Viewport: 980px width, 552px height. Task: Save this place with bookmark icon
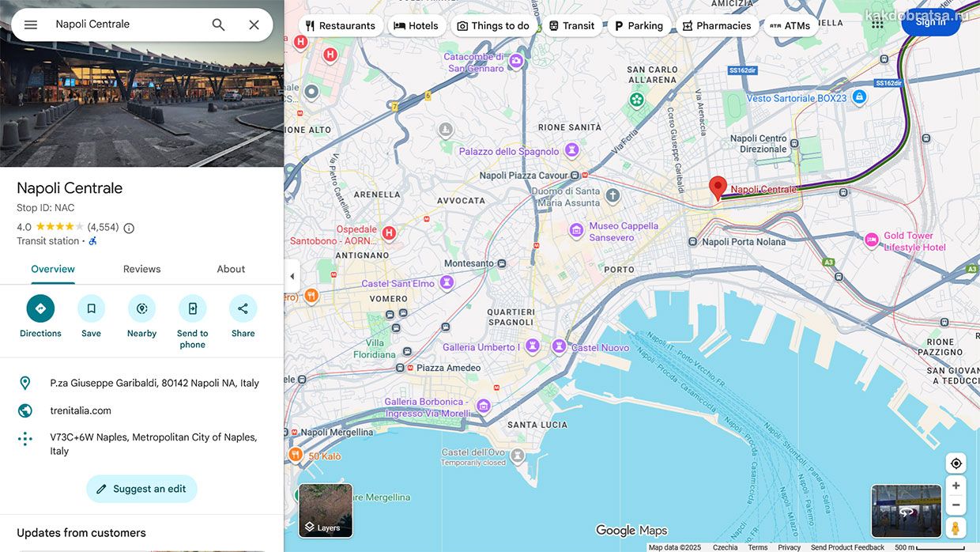point(91,308)
